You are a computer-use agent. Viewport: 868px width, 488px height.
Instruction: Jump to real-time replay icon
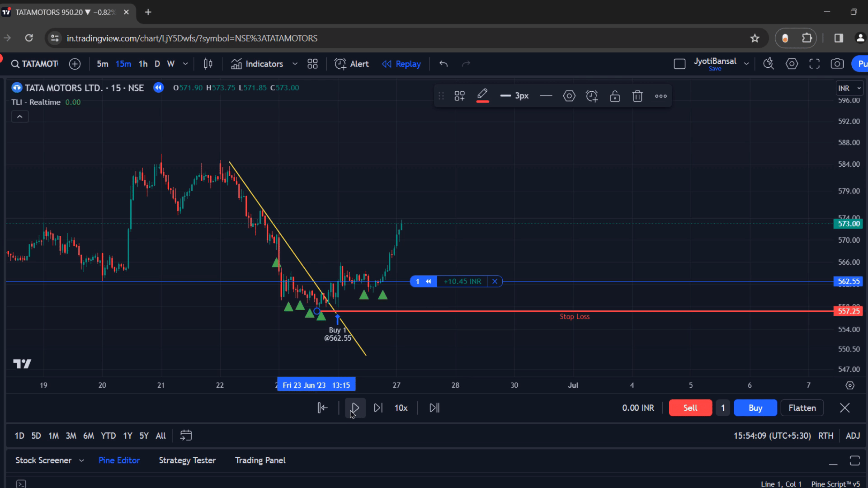[434, 408]
